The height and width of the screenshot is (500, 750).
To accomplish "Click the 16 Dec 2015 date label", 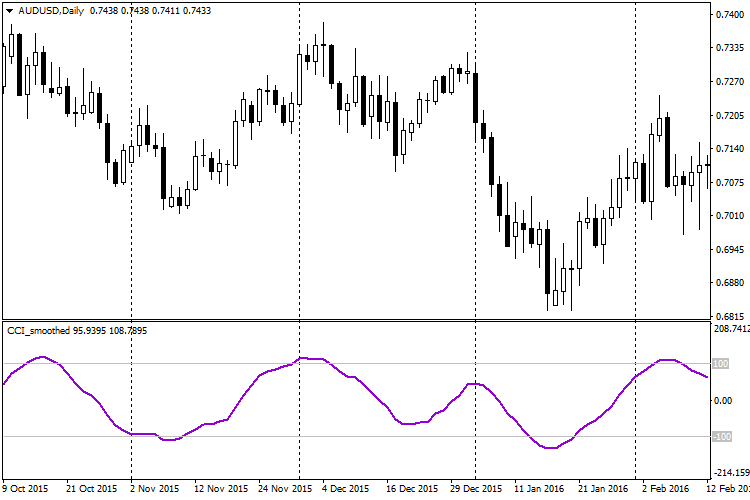I will (413, 489).
